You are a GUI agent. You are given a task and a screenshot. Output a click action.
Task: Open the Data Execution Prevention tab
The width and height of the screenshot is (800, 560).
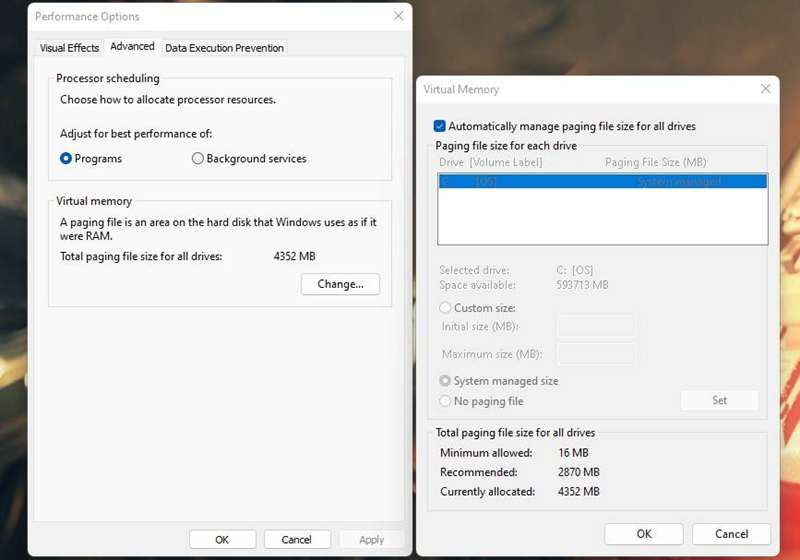(224, 48)
